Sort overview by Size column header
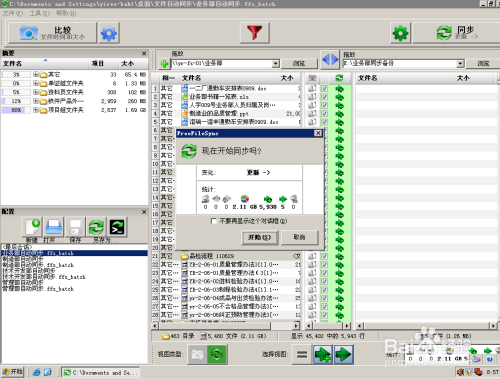Viewport: 500px width, 379px height. pos(133,63)
